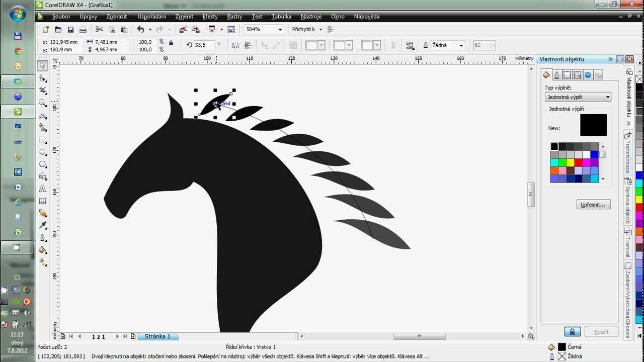Screen dimensions: 644x362
Task: Pick the yellow swatch in fill grid
Action: (570, 162)
